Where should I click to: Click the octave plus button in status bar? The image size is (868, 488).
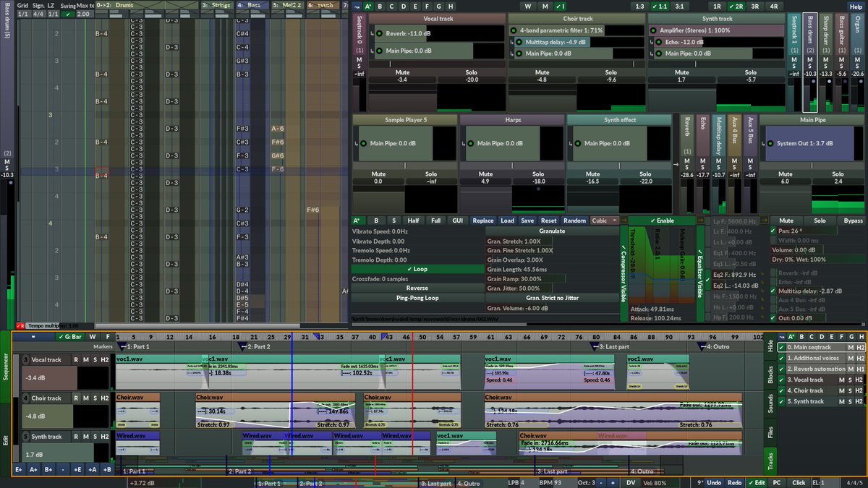pos(613,482)
